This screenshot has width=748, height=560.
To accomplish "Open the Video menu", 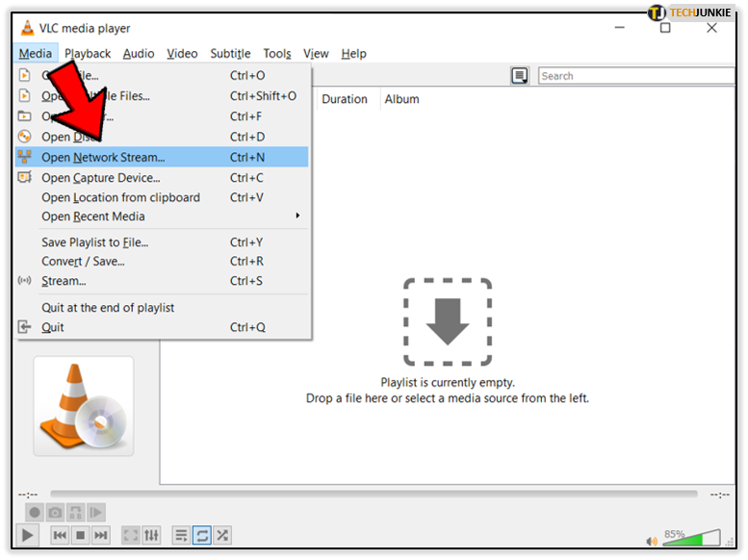I will pyautogui.click(x=182, y=54).
